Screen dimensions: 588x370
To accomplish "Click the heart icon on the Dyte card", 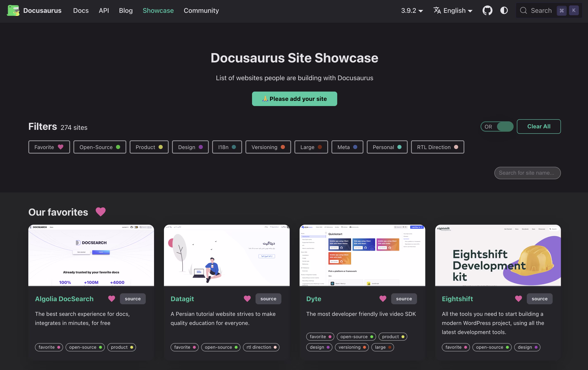I will (x=383, y=299).
